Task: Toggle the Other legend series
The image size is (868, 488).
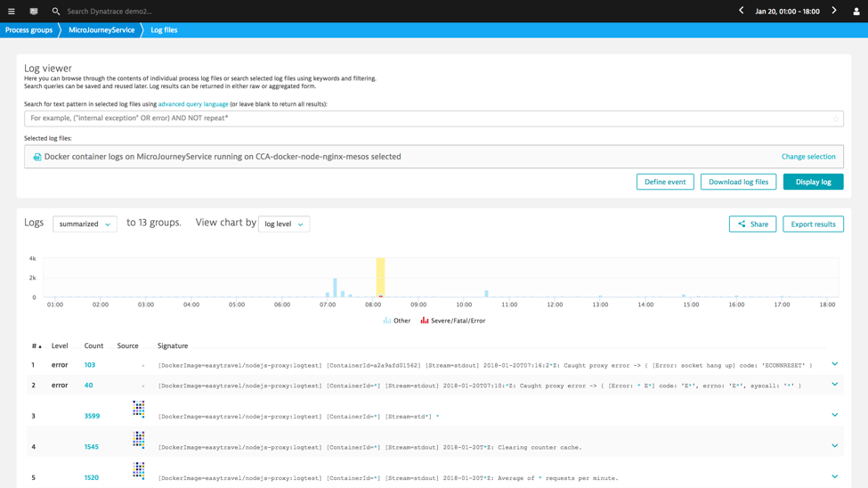Action: pyautogui.click(x=397, y=321)
